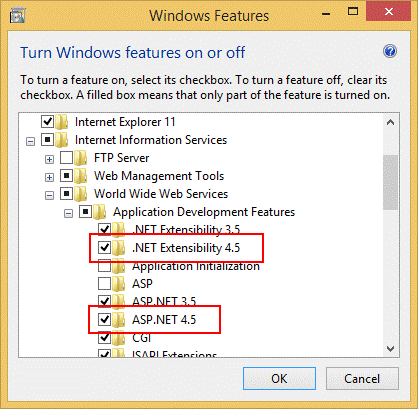
Task: Select the Internet Explorer 11 folder icon
Action: (x=62, y=122)
